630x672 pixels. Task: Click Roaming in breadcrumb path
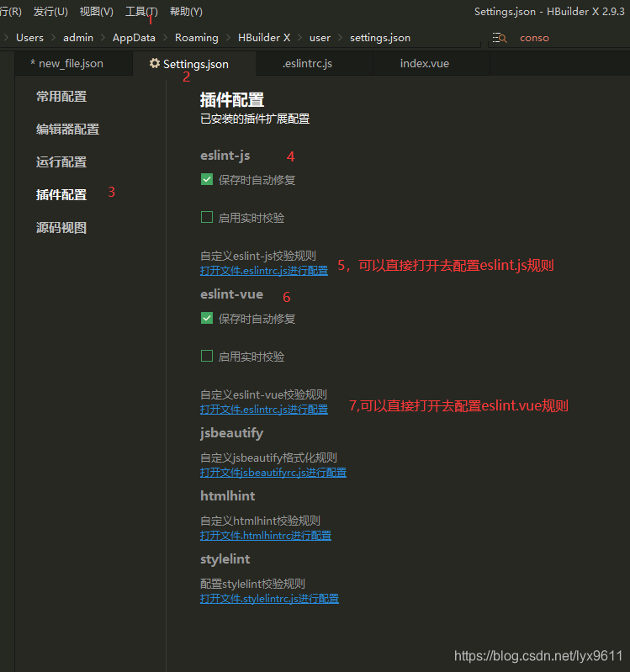tap(196, 38)
